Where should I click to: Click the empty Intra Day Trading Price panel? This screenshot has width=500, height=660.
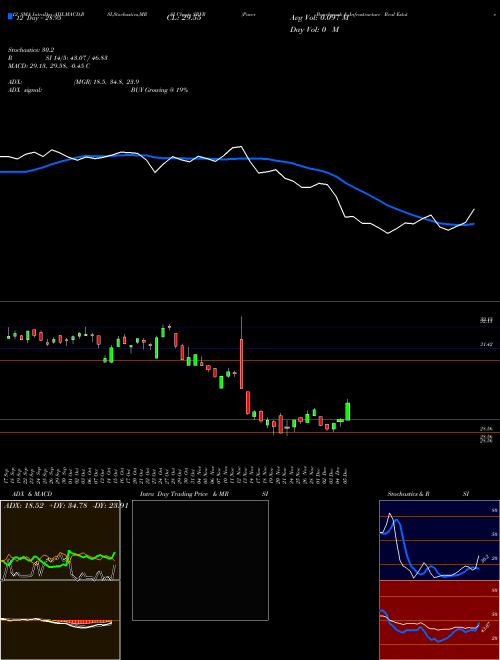200,560
